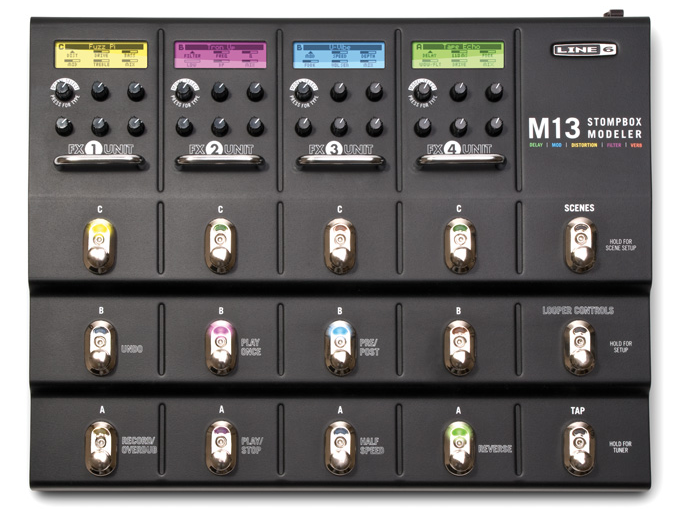
Task: Adjust the bottom-left Mid knob on FX 1 Unit
Action: (64, 126)
